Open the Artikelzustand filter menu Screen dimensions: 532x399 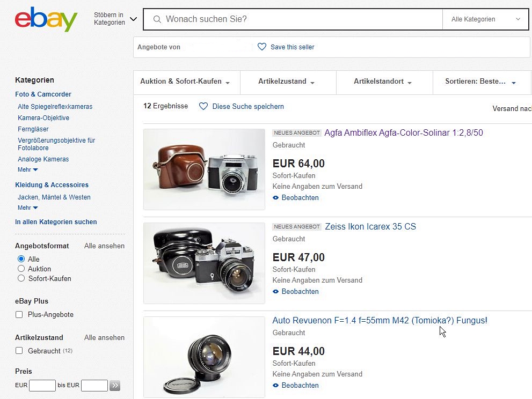click(287, 82)
